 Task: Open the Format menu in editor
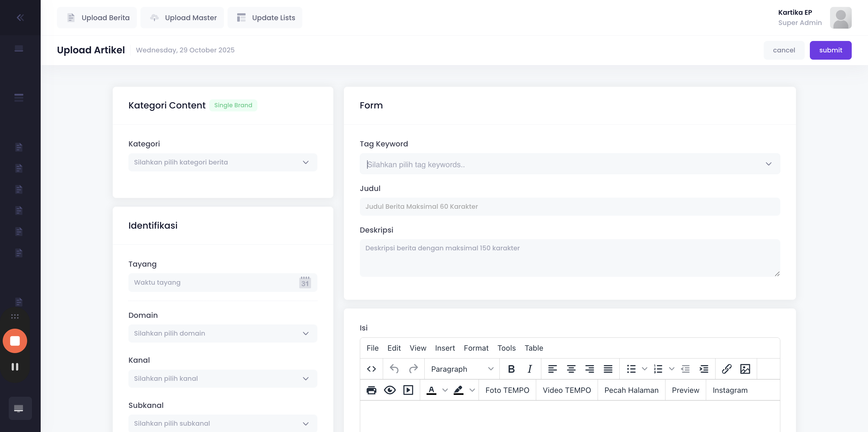(476, 348)
